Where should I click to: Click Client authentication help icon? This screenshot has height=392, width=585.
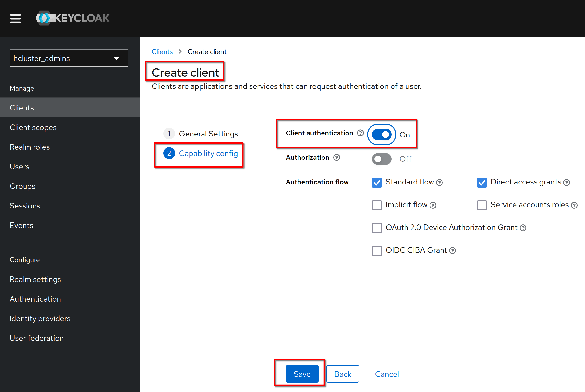coord(360,133)
